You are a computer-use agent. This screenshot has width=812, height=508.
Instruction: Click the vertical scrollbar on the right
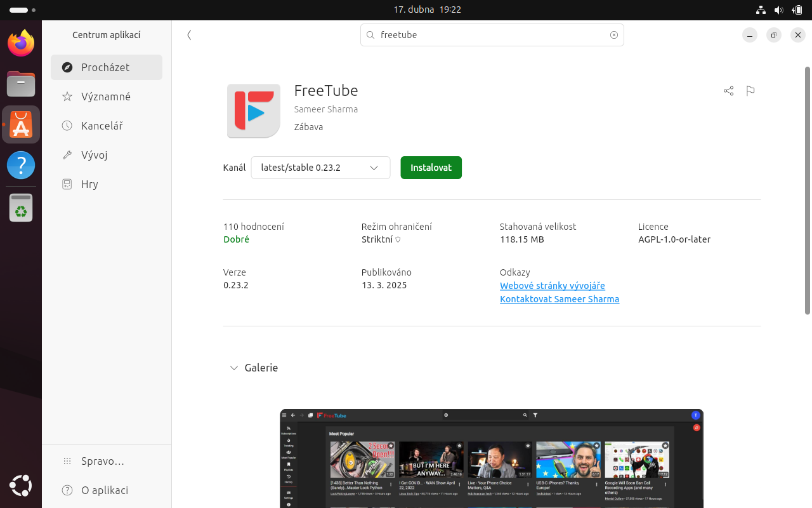point(808,190)
